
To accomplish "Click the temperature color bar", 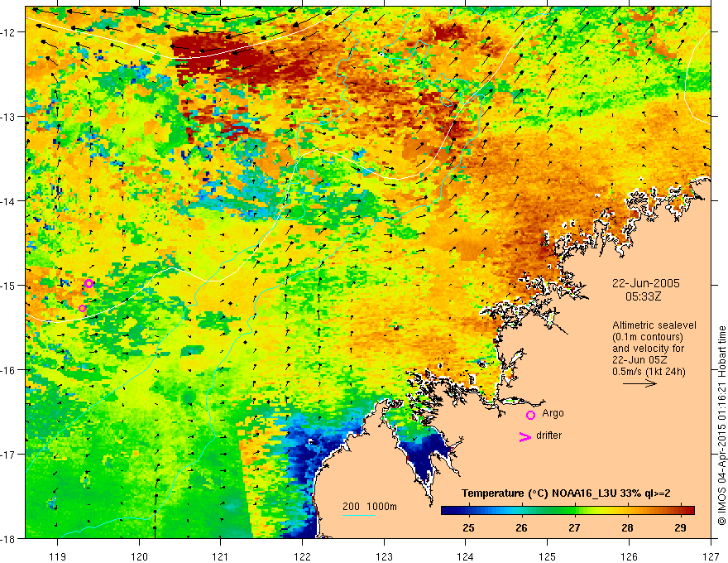I will pos(568,511).
